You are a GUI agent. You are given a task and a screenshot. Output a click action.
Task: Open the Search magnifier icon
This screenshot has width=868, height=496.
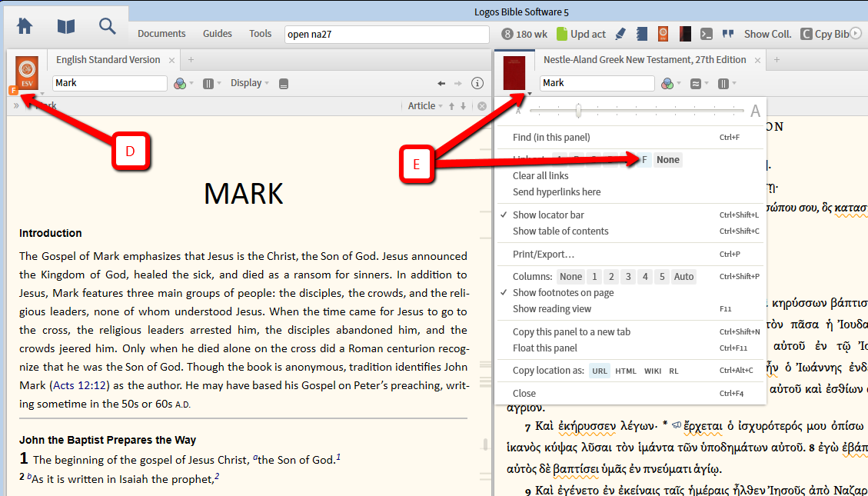point(108,26)
